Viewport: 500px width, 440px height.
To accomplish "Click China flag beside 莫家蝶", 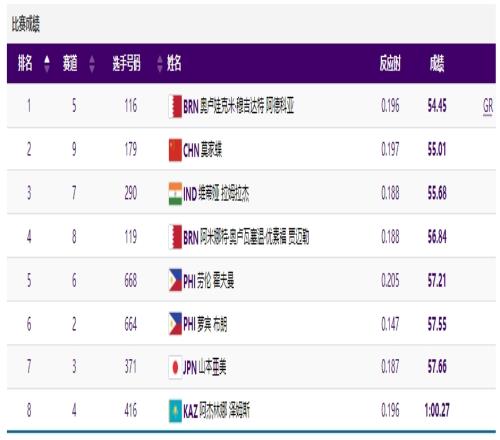I will coord(175,150).
